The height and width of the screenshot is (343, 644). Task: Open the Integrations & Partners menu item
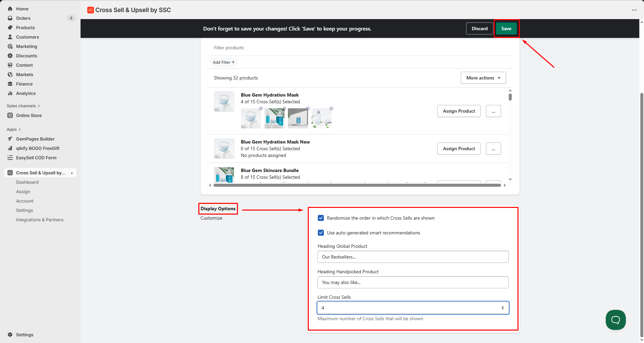pos(40,220)
